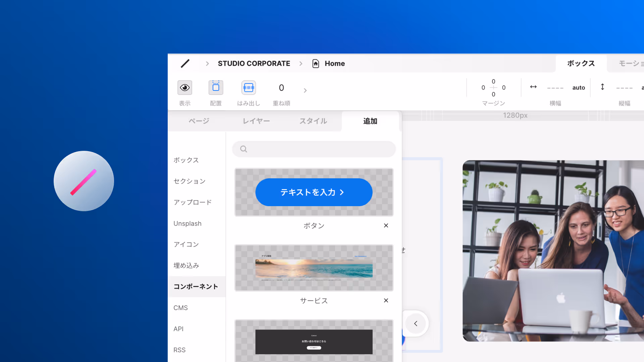Click the Home page file icon
This screenshot has width=644, height=362.
coord(316,63)
